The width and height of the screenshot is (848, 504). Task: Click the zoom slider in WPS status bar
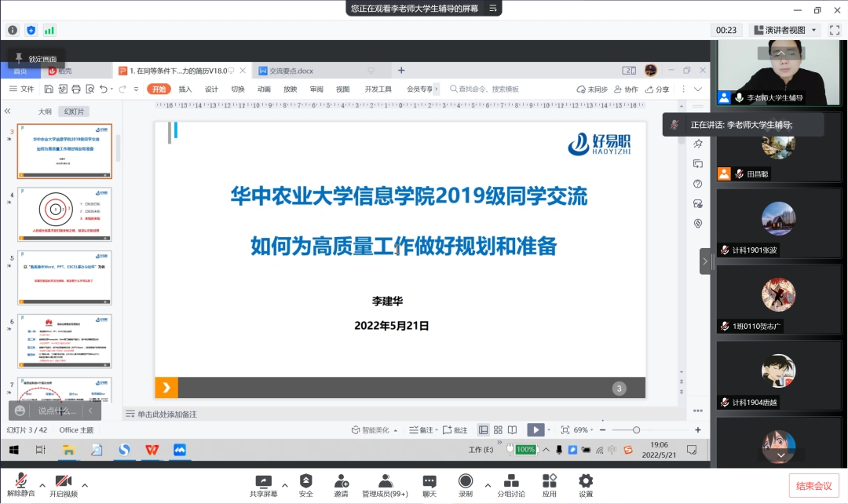point(636,430)
